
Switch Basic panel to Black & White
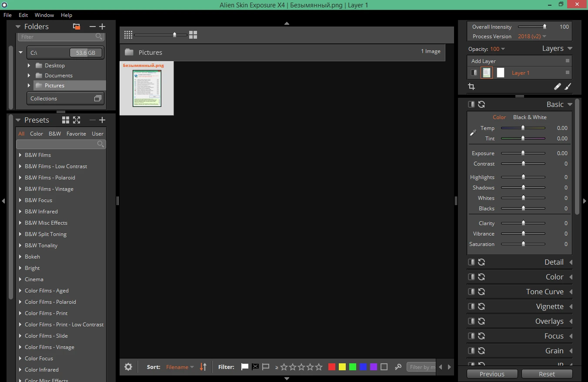(x=530, y=117)
